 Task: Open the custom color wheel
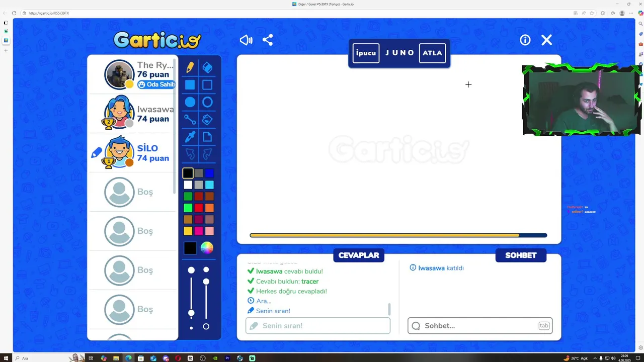pyautogui.click(x=207, y=247)
